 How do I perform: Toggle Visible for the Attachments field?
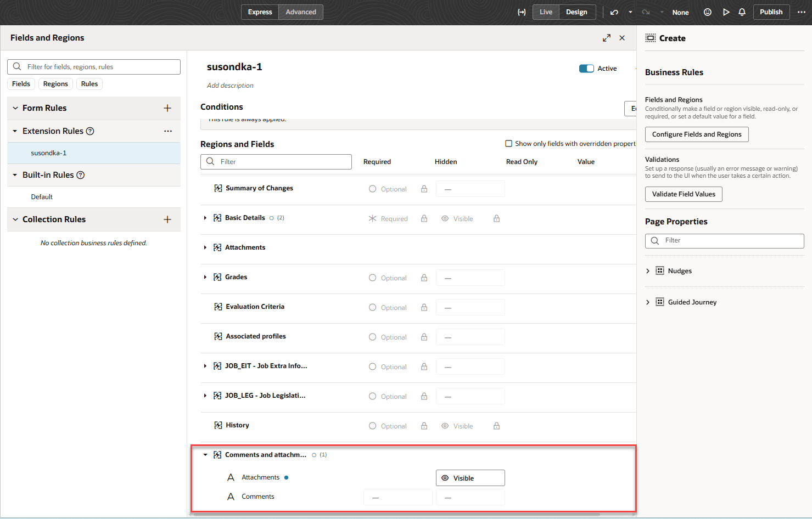[x=471, y=478]
